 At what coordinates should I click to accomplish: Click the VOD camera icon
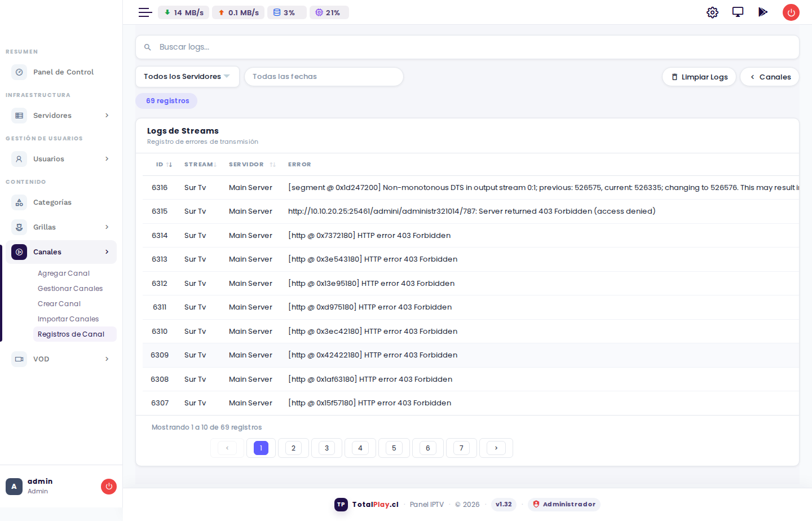[x=19, y=359]
